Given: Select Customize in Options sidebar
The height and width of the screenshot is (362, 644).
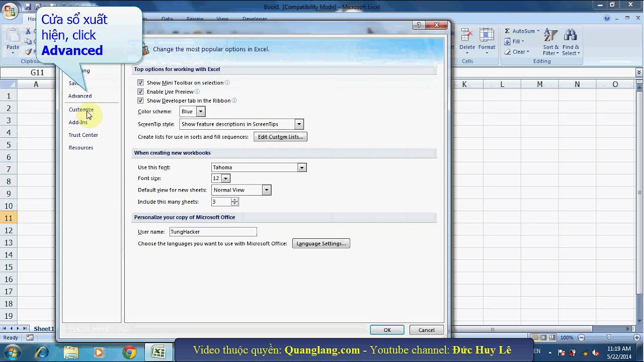Looking at the screenshot, I should click(81, 110).
